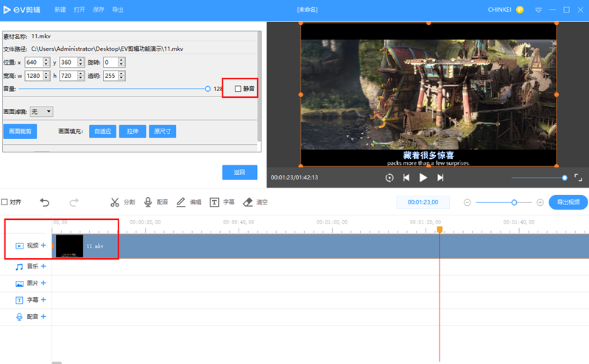This screenshot has width=589, height=364.
Task: Click the 原尺寸 original size button
Action: (162, 132)
